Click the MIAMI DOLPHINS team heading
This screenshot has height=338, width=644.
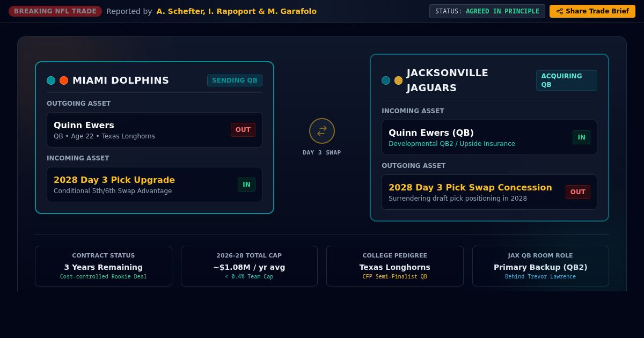[121, 80]
